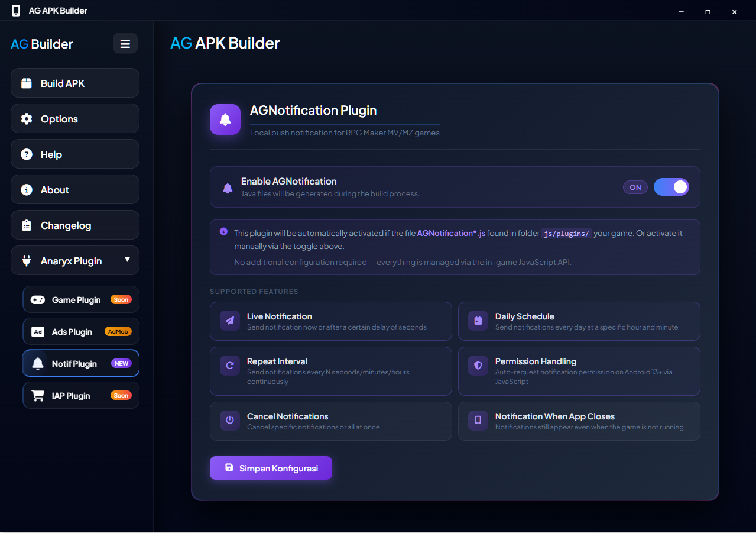The height and width of the screenshot is (533, 756).
Task: Click the Options gear icon
Action: point(27,119)
